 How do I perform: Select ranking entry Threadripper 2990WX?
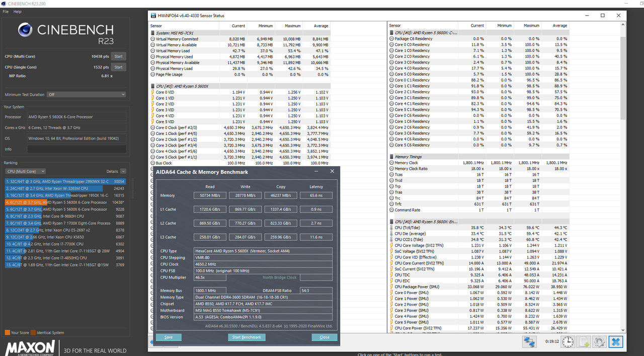pyautogui.click(x=65, y=181)
